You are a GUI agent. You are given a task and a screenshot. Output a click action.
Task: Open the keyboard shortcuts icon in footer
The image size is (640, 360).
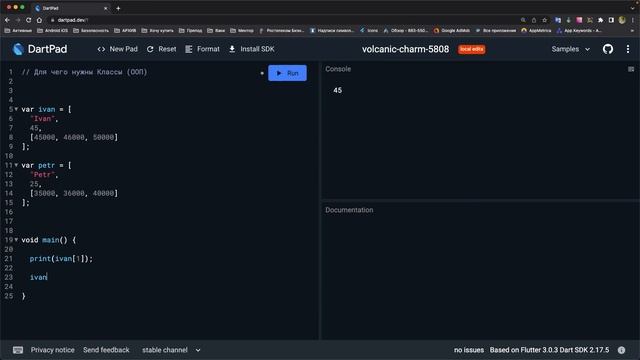tap(18, 350)
